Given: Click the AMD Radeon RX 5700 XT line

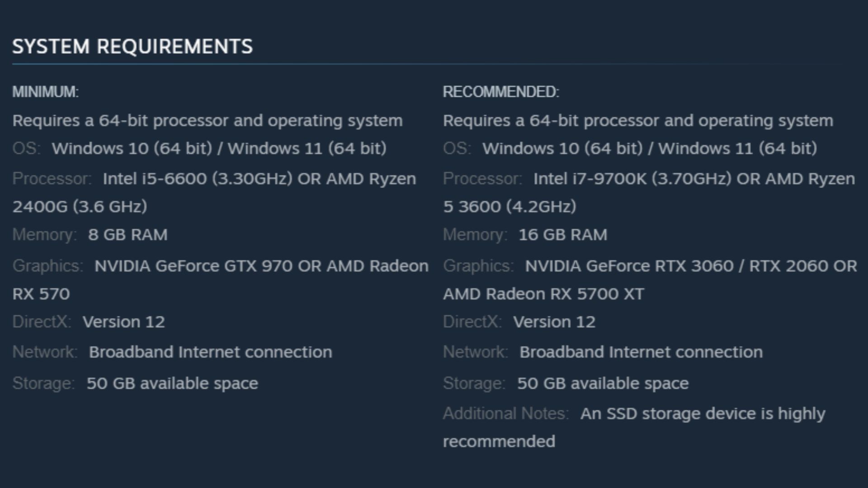Looking at the screenshot, I should tap(543, 294).
